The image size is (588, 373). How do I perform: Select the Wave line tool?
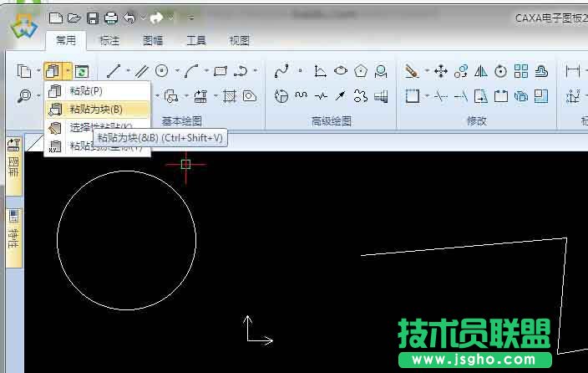302,95
